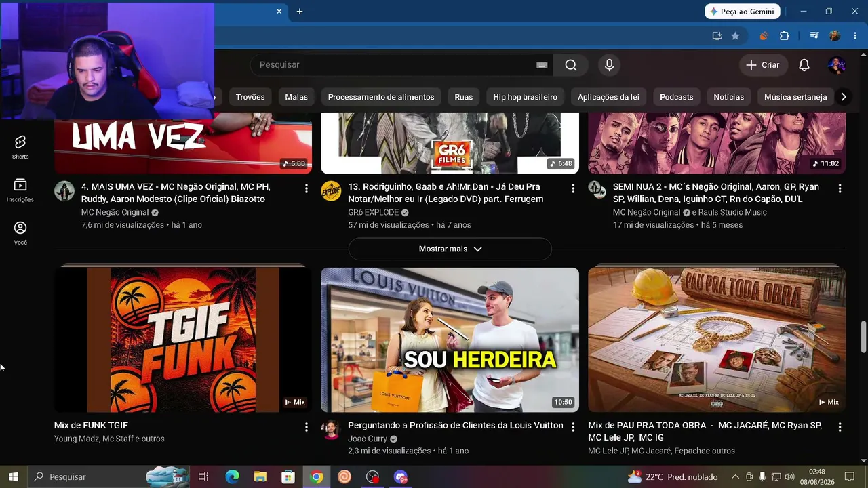Screen dimensions: 868x488
Task: Open Shorts in the YouTube sidebar
Action: (x=20, y=147)
